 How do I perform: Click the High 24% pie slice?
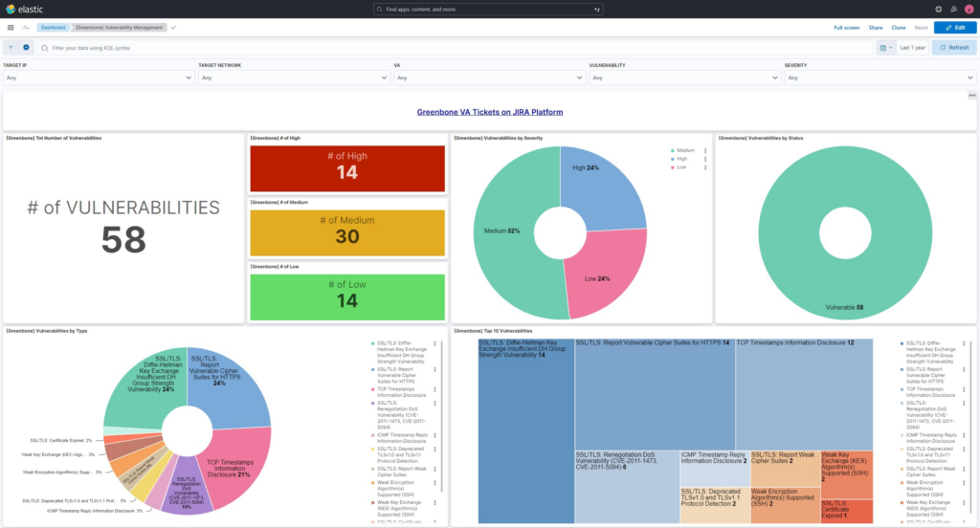click(x=603, y=187)
